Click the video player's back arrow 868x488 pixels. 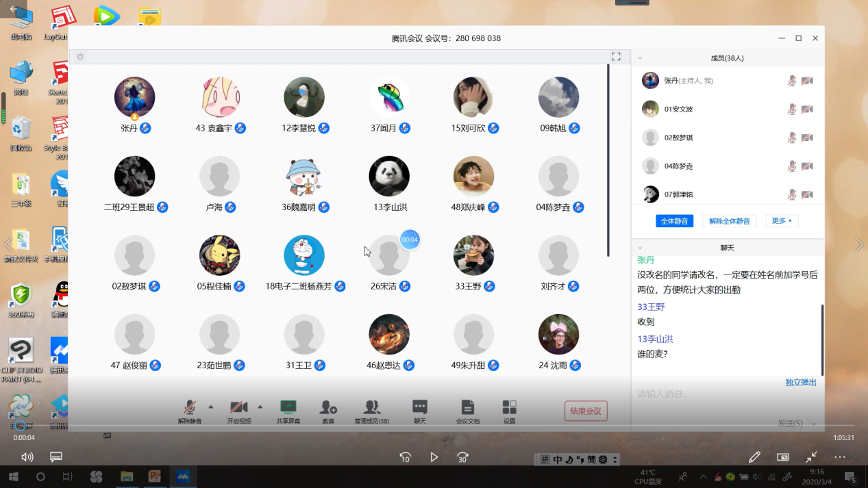(x=13, y=9)
